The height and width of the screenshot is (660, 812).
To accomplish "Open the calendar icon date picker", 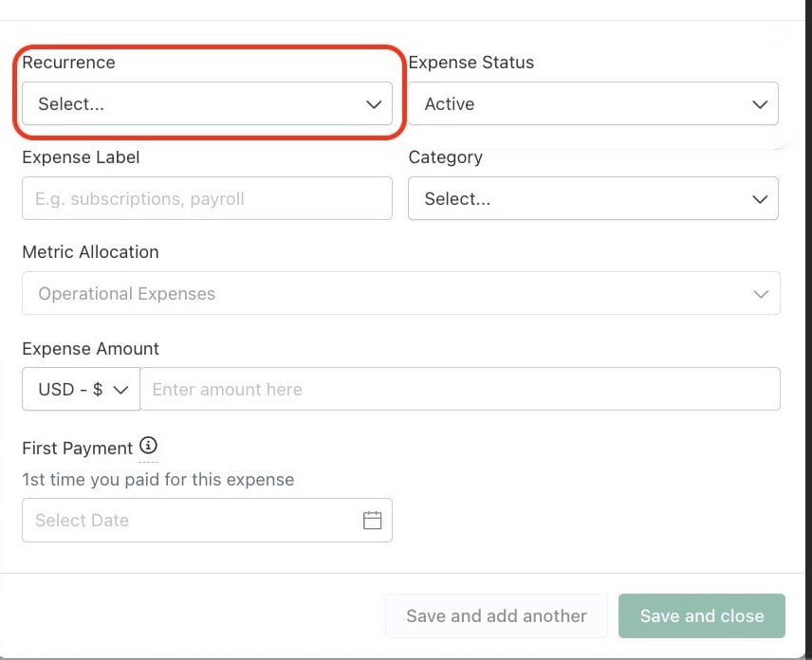I will tap(373, 521).
